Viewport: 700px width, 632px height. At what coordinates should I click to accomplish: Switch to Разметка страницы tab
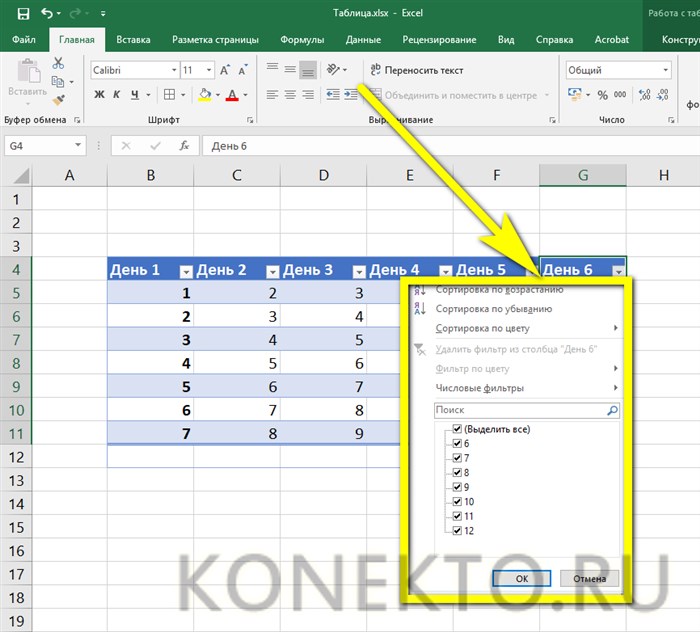click(215, 40)
